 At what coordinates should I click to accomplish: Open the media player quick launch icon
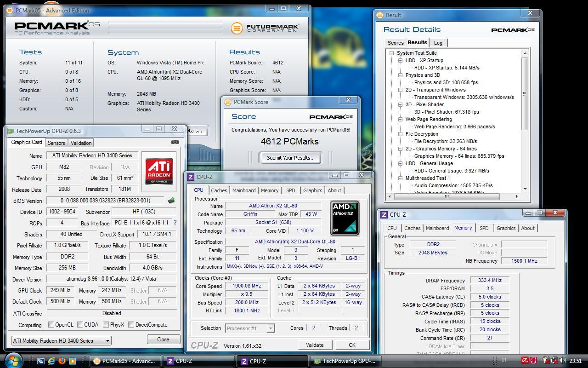coord(73,361)
